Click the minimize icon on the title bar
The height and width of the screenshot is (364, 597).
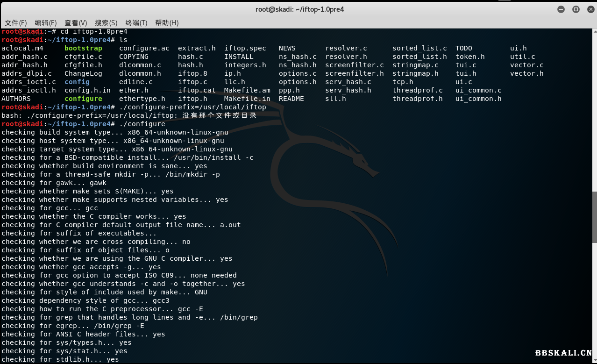[x=561, y=9]
